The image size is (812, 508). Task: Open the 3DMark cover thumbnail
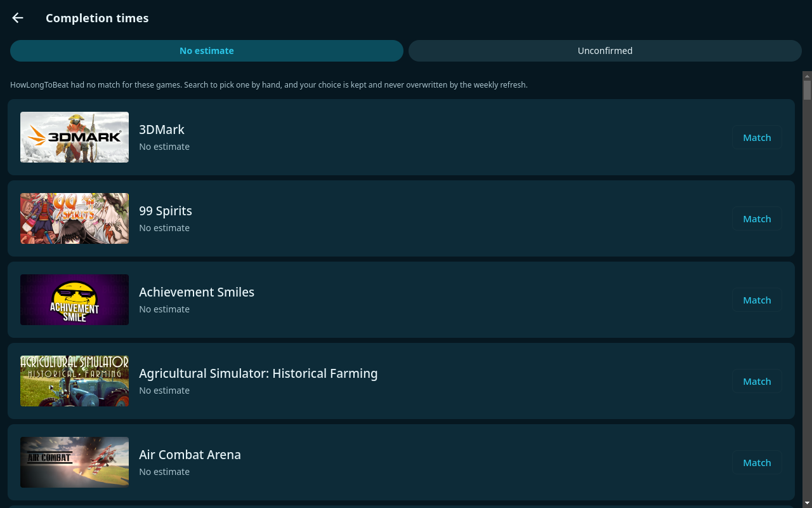74,137
